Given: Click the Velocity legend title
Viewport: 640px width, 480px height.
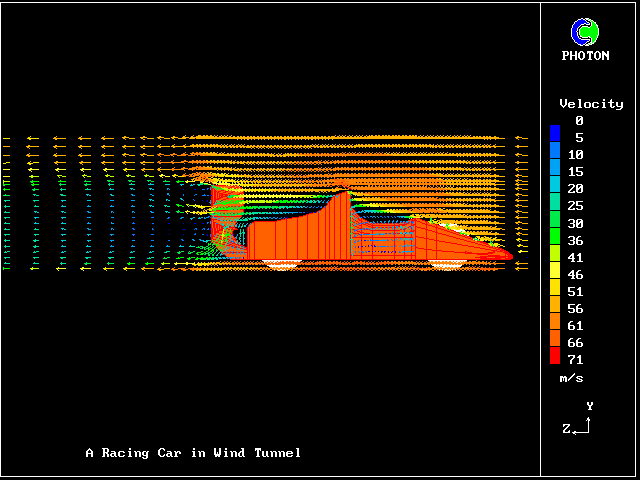Looking at the screenshot, I should point(590,104).
